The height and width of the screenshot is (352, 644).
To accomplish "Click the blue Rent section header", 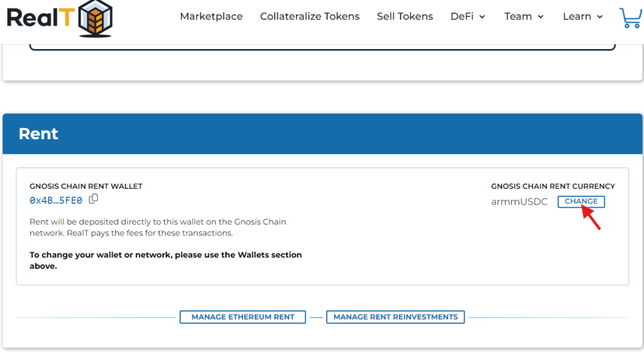I will (x=322, y=133).
